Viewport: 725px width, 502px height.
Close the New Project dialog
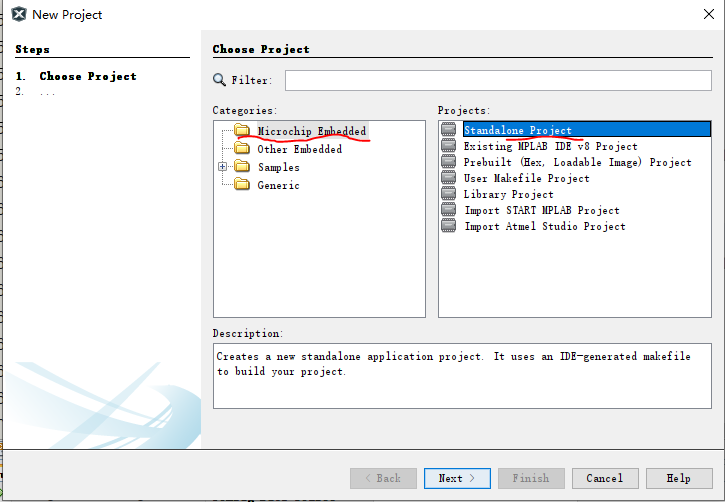coord(709,14)
